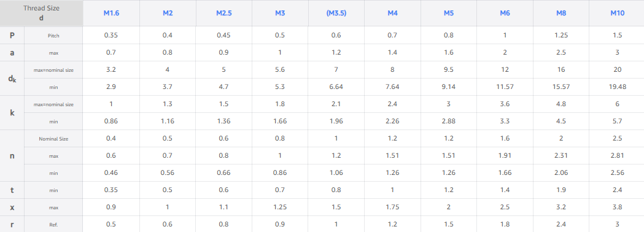Select the M5 column header
This screenshot has width=644, height=232.
449,13
